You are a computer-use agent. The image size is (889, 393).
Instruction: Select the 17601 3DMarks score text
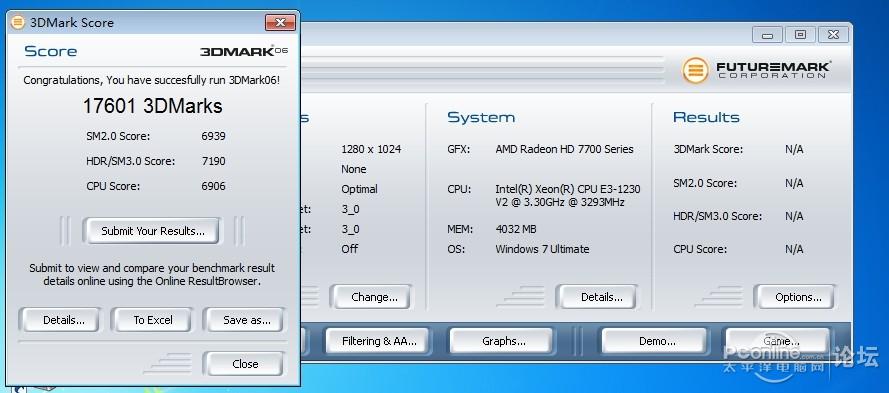coord(153,106)
